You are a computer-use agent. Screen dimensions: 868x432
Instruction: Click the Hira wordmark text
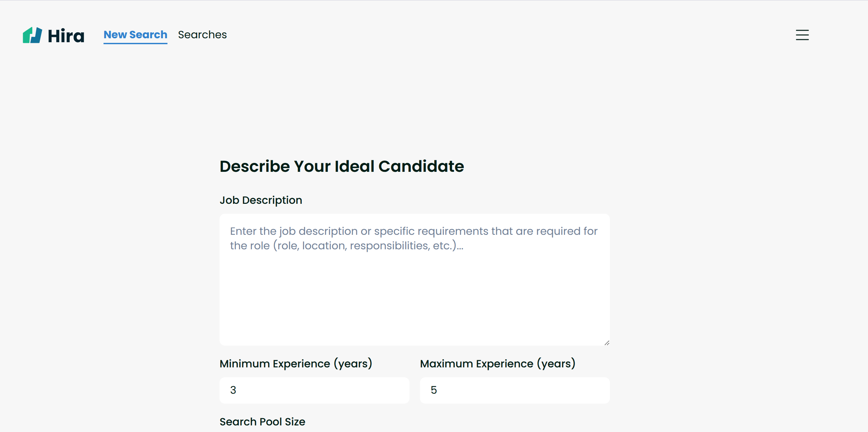click(66, 36)
